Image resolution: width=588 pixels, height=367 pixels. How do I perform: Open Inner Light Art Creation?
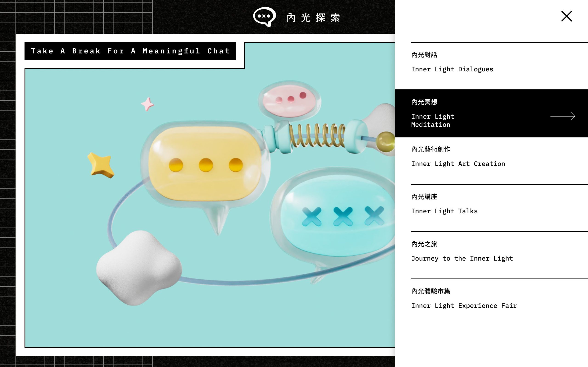pos(491,160)
